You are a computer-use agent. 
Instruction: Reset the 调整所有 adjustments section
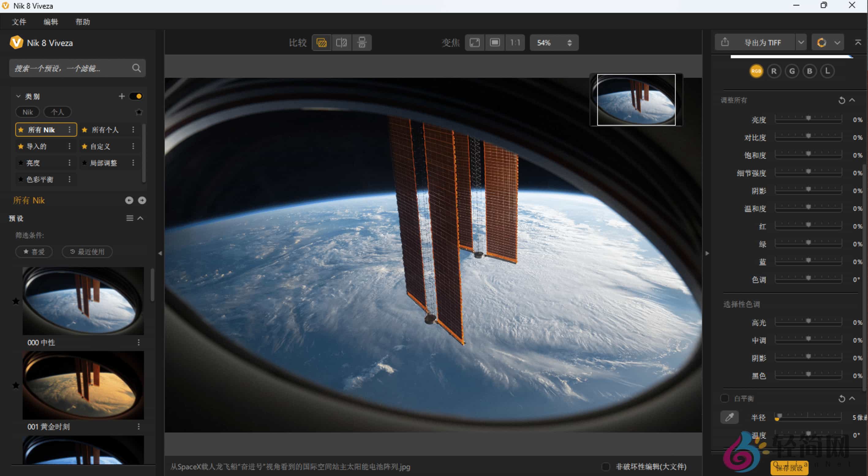pyautogui.click(x=841, y=100)
